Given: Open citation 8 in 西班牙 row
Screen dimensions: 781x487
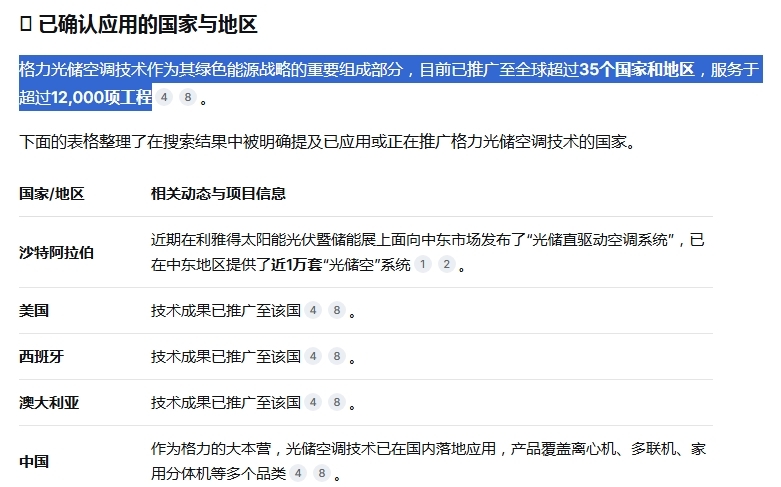Looking at the screenshot, I should [x=337, y=357].
